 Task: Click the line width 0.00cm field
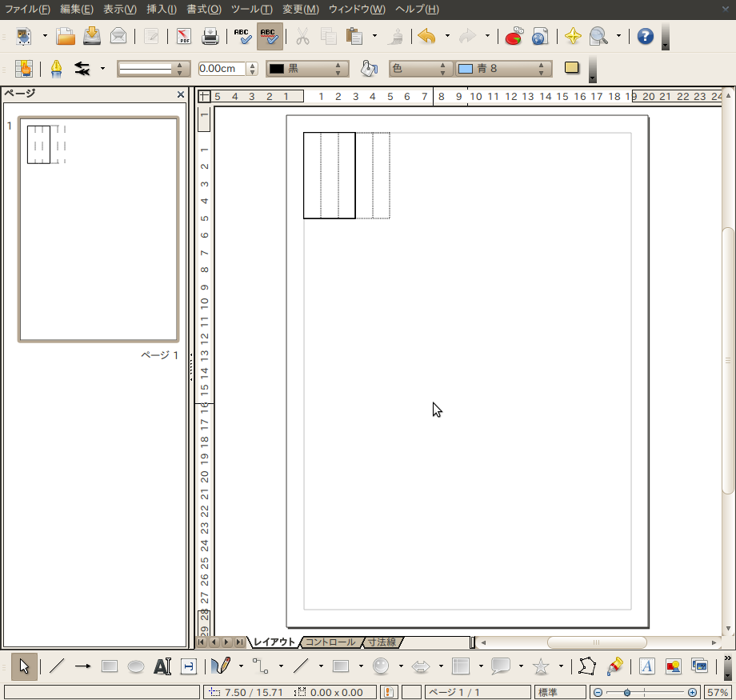(x=222, y=69)
